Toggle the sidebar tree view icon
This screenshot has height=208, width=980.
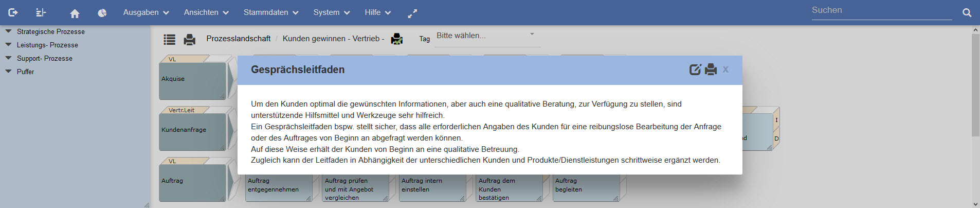tap(41, 12)
